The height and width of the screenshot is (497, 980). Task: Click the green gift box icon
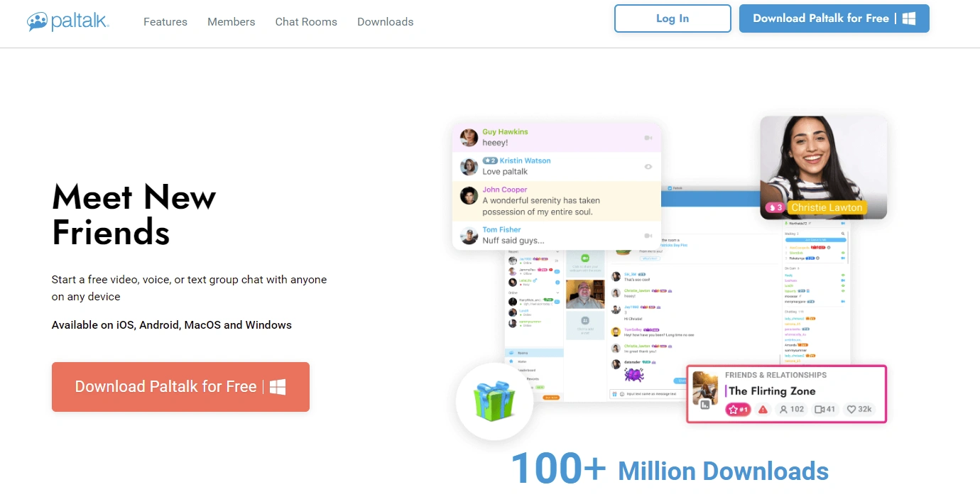(494, 401)
